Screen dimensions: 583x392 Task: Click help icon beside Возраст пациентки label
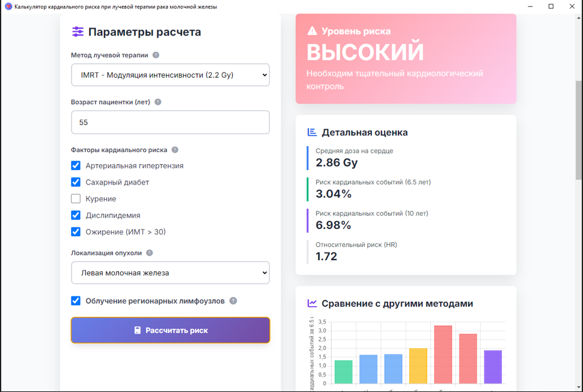(x=158, y=102)
